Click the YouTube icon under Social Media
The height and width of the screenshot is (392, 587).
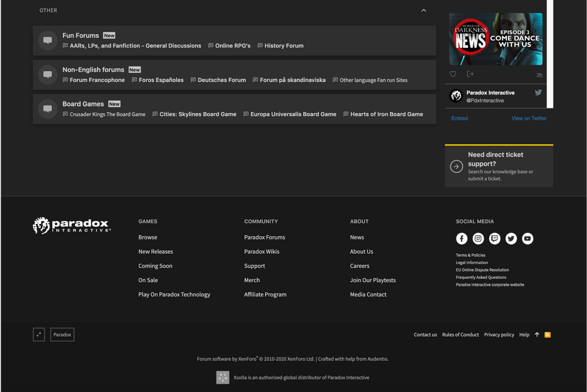[527, 238]
